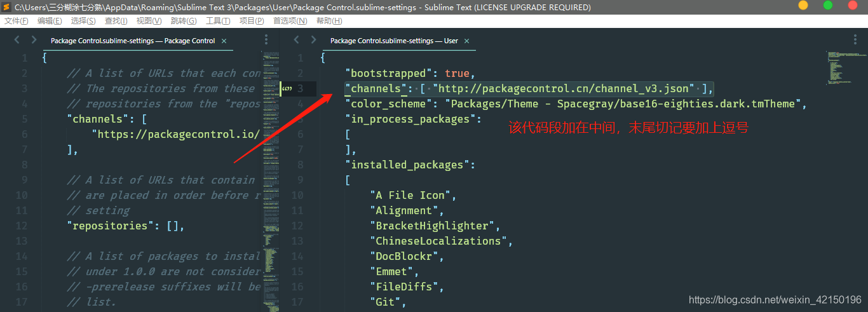Open the 首选项(N) menu
This screenshot has height=312, width=868.
pyautogui.click(x=290, y=21)
